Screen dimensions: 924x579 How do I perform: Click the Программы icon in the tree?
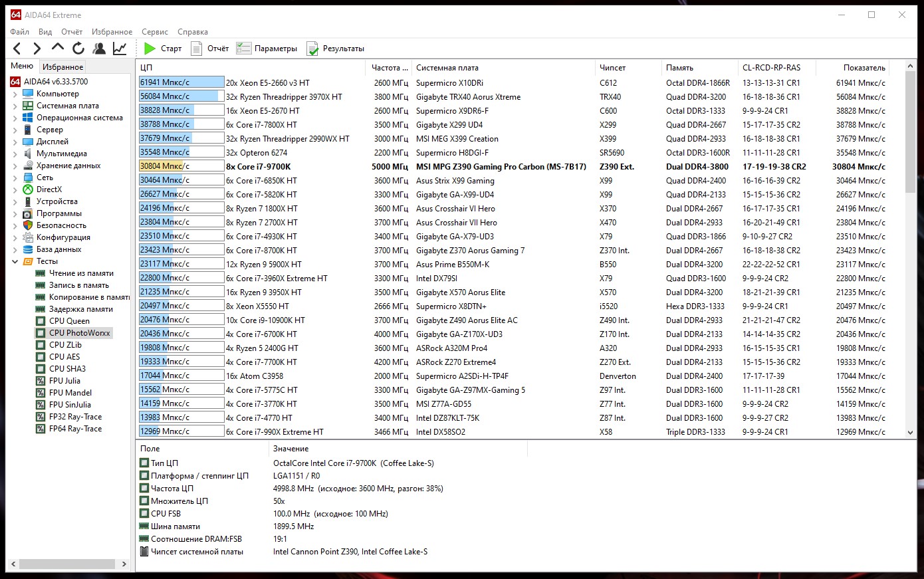tap(28, 213)
